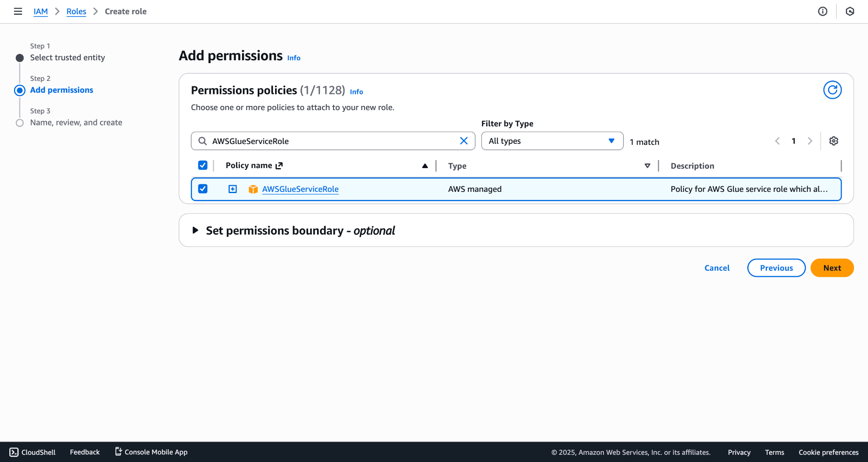Refresh the permissions policies list
The width and height of the screenshot is (868, 462).
(x=832, y=90)
